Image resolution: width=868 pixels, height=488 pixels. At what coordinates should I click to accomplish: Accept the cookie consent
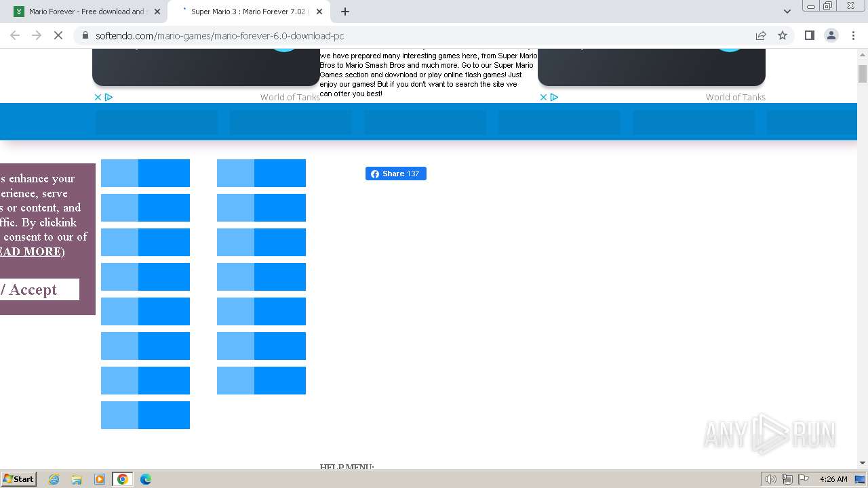(x=39, y=289)
